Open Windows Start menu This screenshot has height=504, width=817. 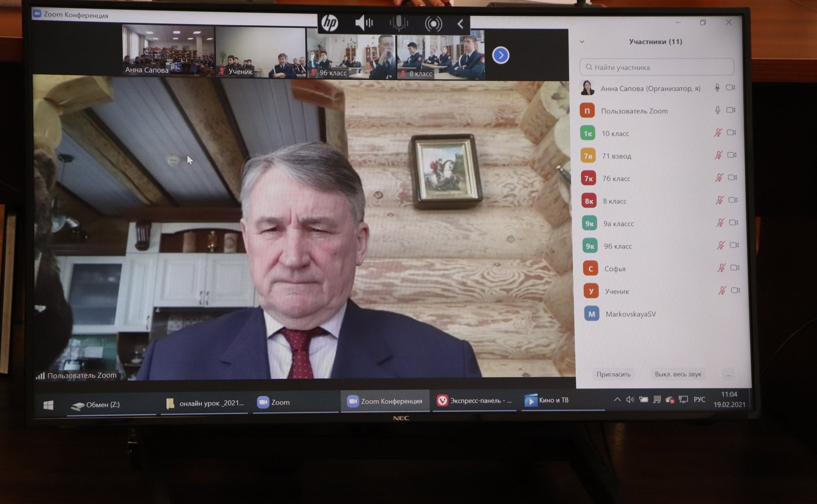pyautogui.click(x=49, y=405)
